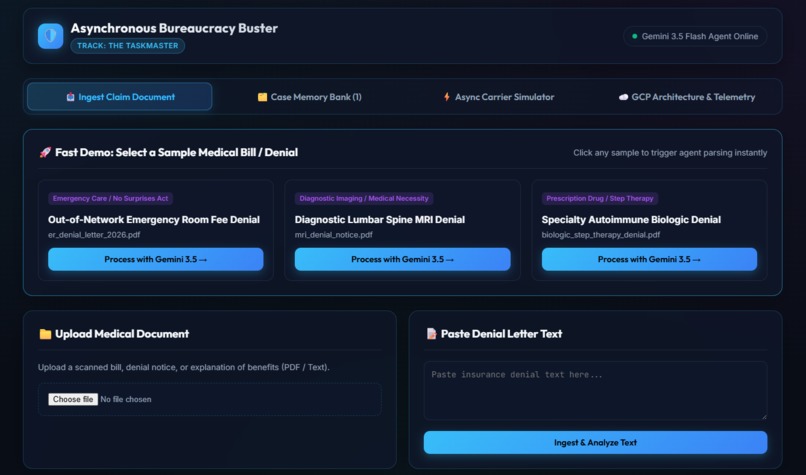Viewport: 806px width, 475px height.
Task: Click into the Paste insurance denial text area
Action: pyautogui.click(x=595, y=391)
